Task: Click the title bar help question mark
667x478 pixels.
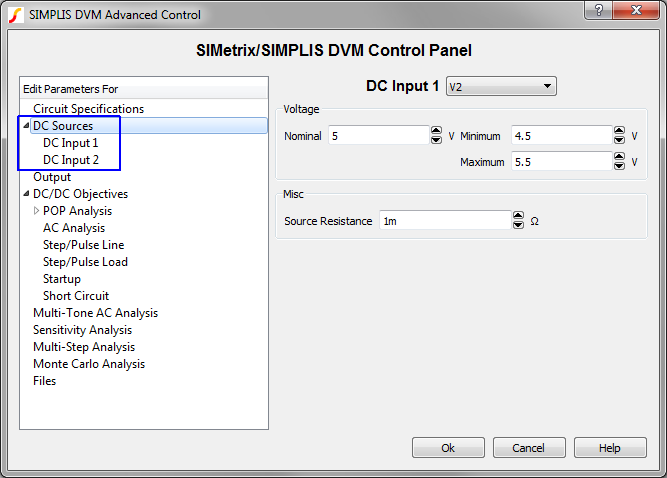Action: 598,9
